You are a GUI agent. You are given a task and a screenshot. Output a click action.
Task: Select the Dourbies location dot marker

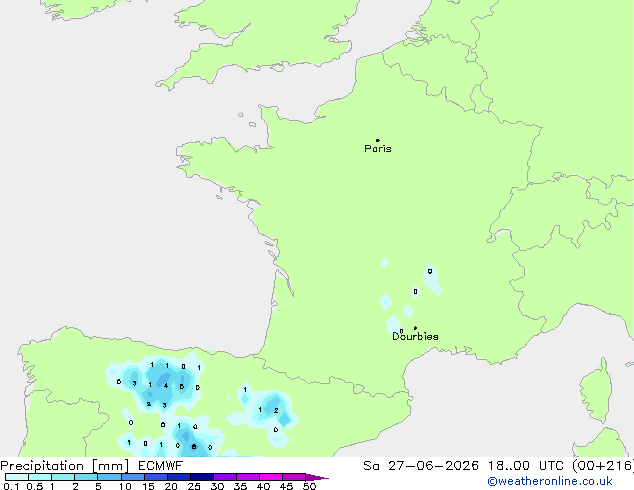415,328
